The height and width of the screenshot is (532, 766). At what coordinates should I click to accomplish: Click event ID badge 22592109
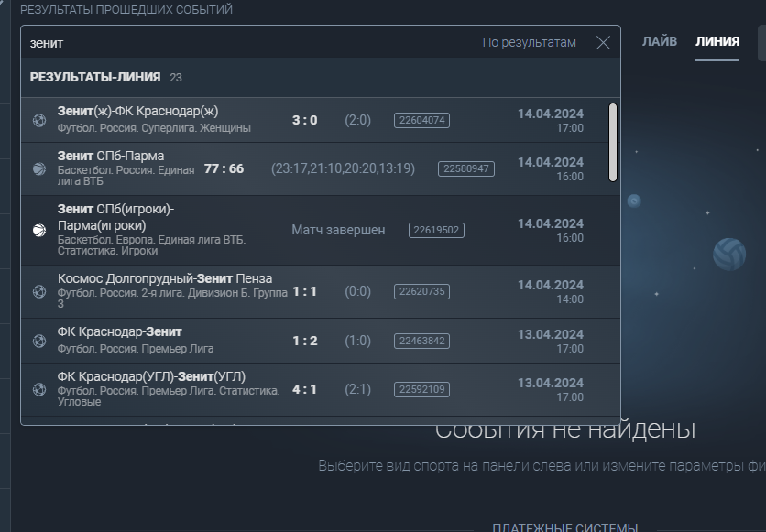[422, 389]
